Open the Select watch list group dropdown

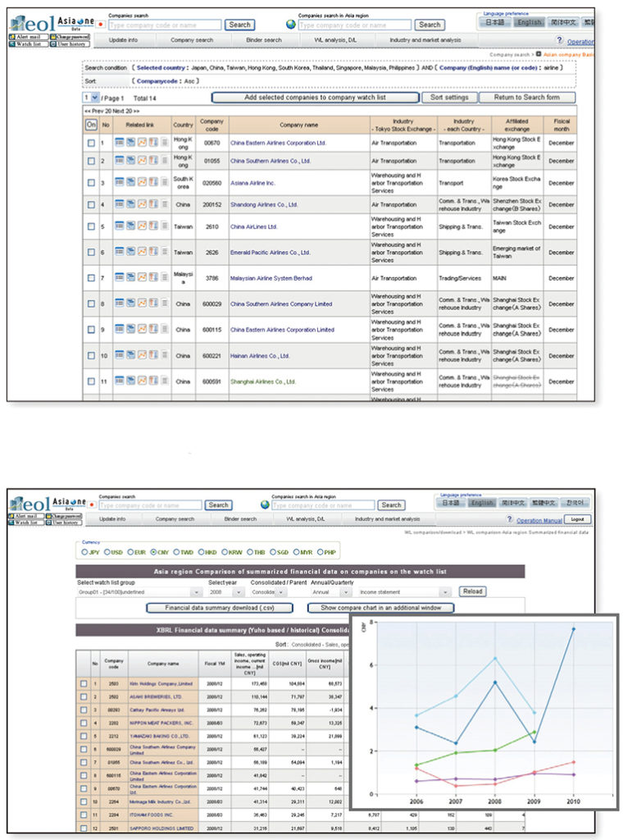139,592
